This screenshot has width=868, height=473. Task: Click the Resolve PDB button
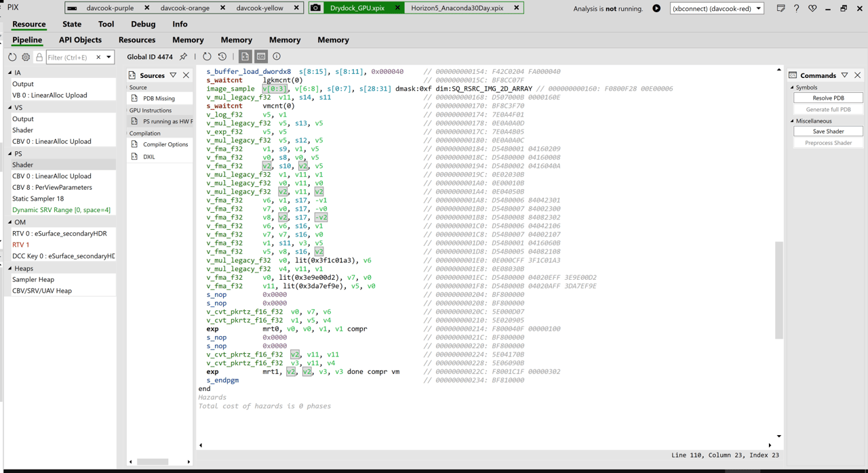pos(828,98)
